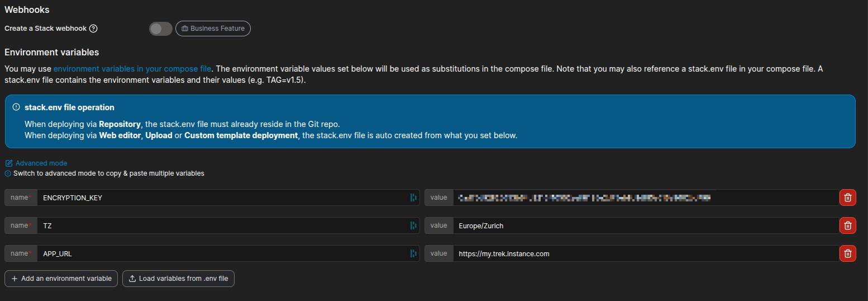Click the password manager icon in APP_URL name field
The image size is (868, 301).
[x=413, y=253]
